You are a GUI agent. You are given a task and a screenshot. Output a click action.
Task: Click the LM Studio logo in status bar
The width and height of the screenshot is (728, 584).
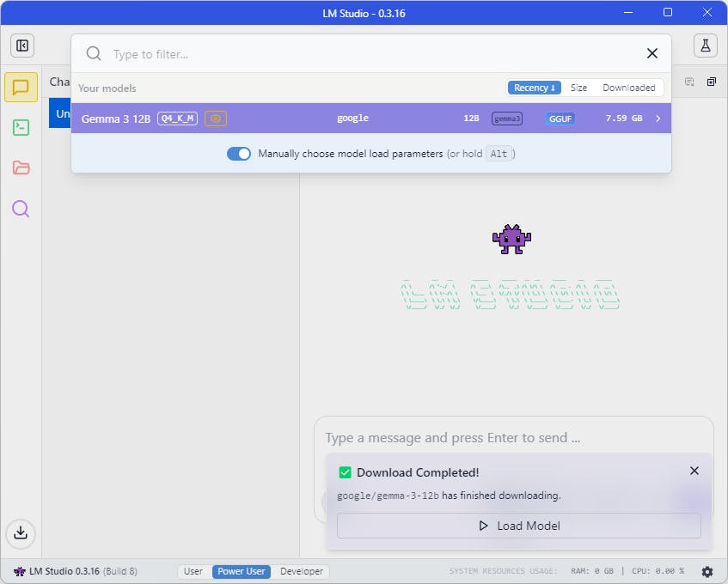click(20, 571)
